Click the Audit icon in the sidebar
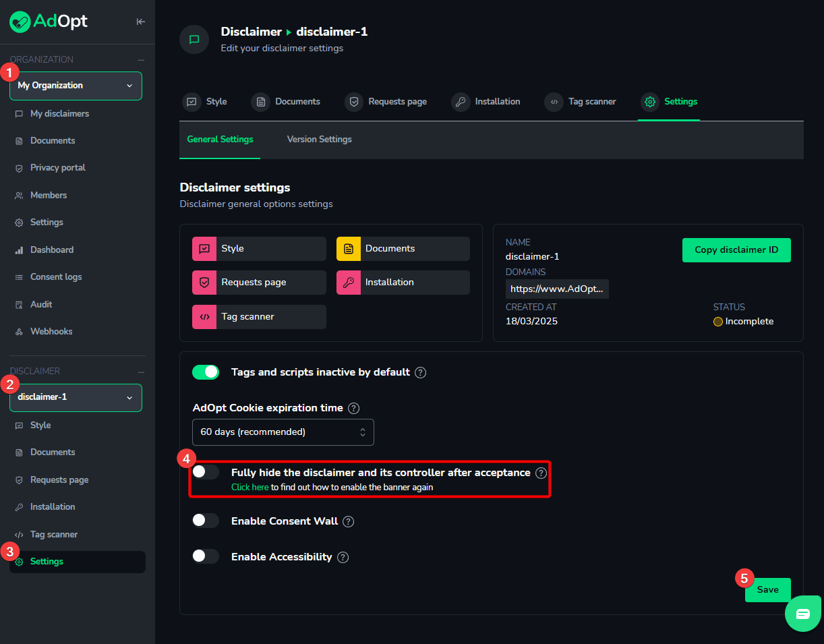The height and width of the screenshot is (644, 824). coord(19,305)
